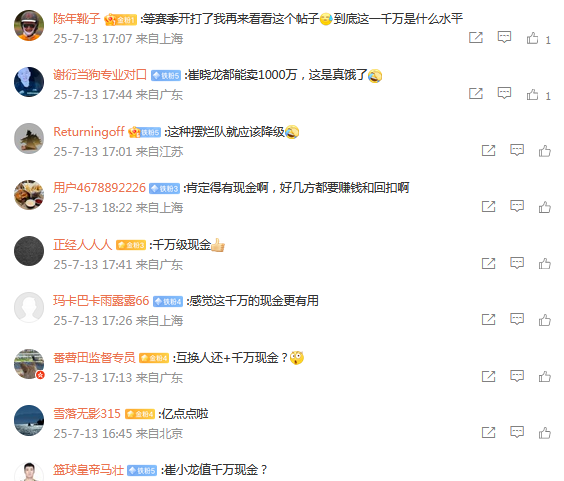564x481 pixels.
Task: Share 谢衍当狗专业对口's comment
Action: coord(476,94)
